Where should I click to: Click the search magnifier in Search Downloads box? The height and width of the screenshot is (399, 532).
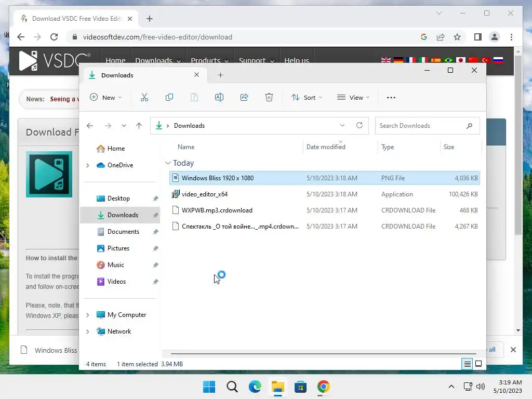[469, 126]
